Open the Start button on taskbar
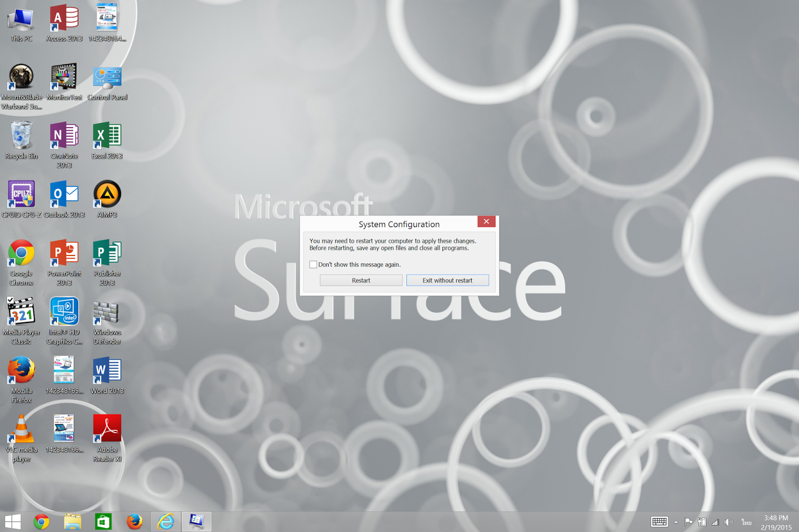This screenshot has width=799, height=532. pyautogui.click(x=12, y=522)
